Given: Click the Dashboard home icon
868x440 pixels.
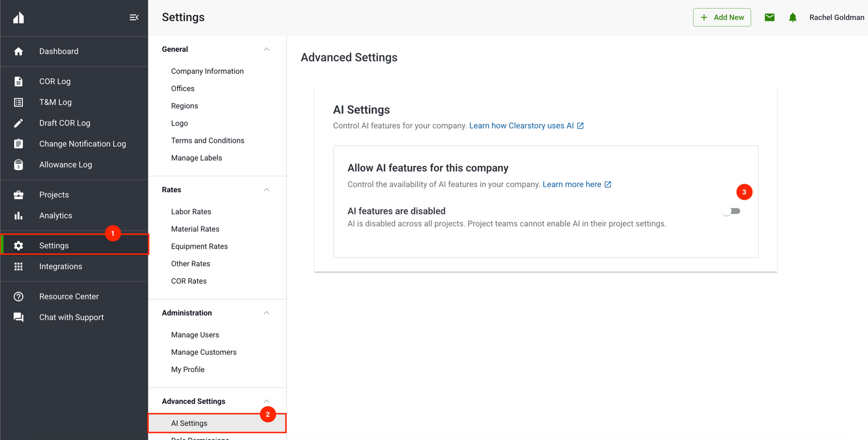Looking at the screenshot, I should click(19, 51).
